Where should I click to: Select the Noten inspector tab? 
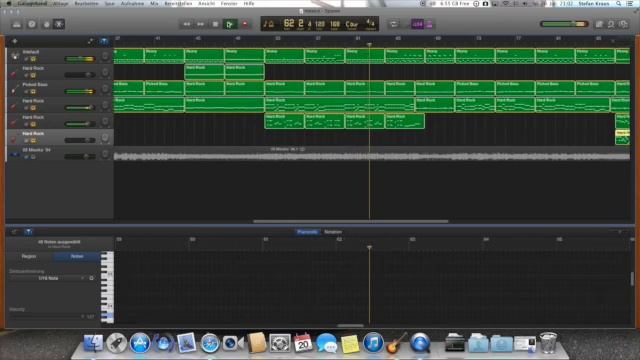point(77,256)
